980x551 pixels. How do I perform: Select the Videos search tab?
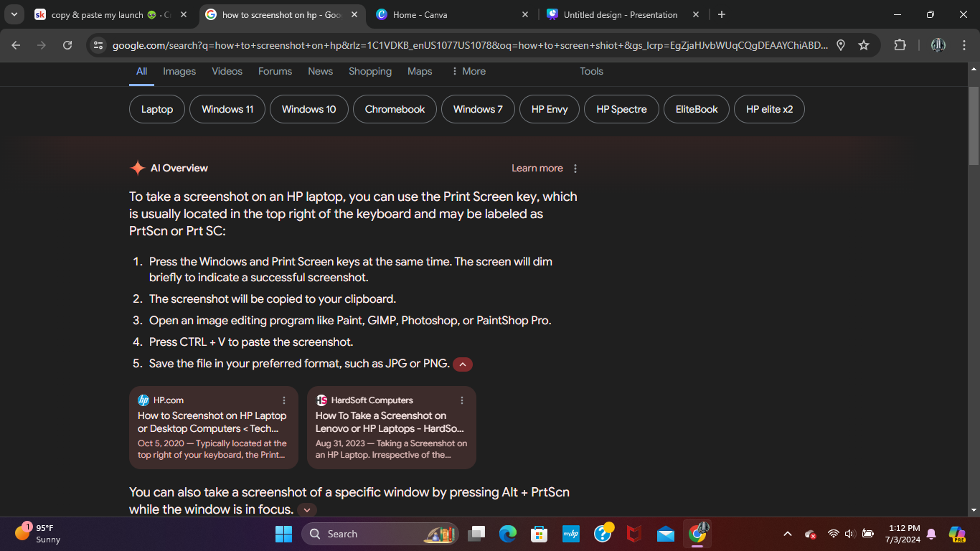[x=227, y=71]
